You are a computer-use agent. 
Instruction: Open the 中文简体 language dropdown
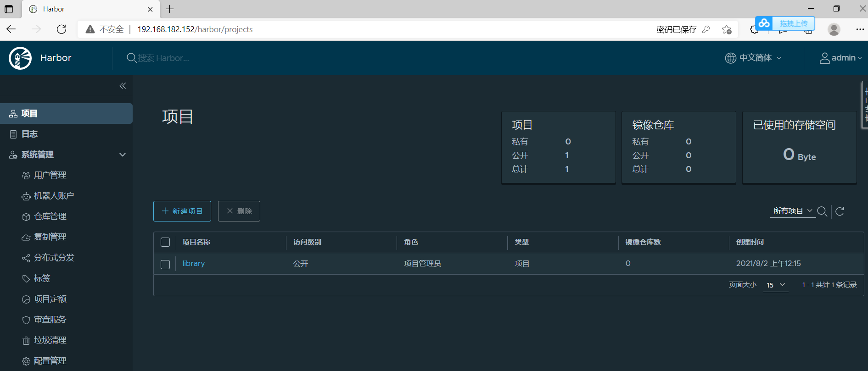point(753,58)
